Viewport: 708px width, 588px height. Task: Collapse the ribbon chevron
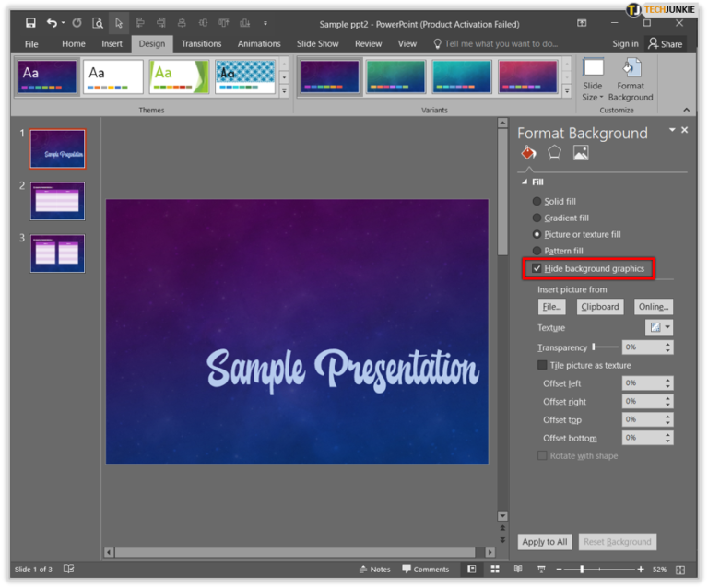(686, 110)
